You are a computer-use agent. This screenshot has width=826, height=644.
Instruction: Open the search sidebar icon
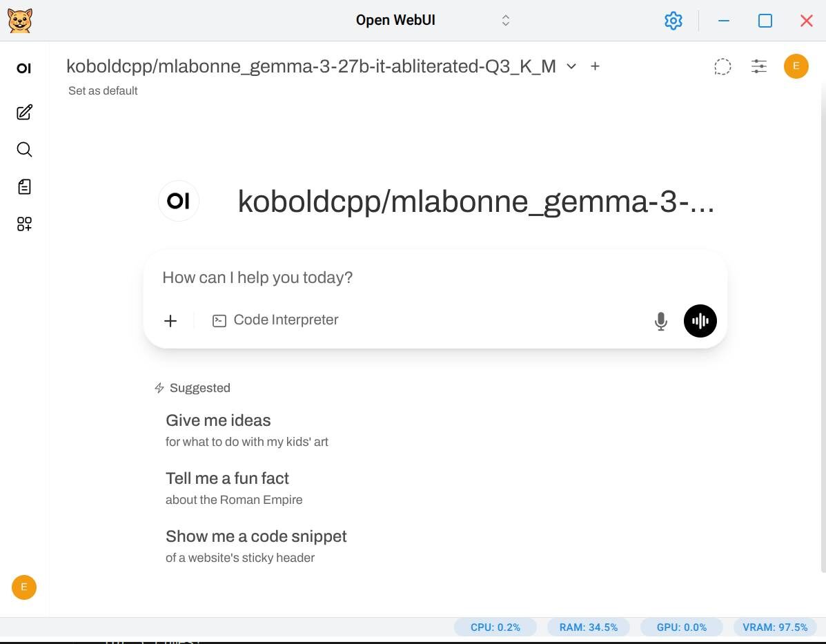(x=24, y=149)
